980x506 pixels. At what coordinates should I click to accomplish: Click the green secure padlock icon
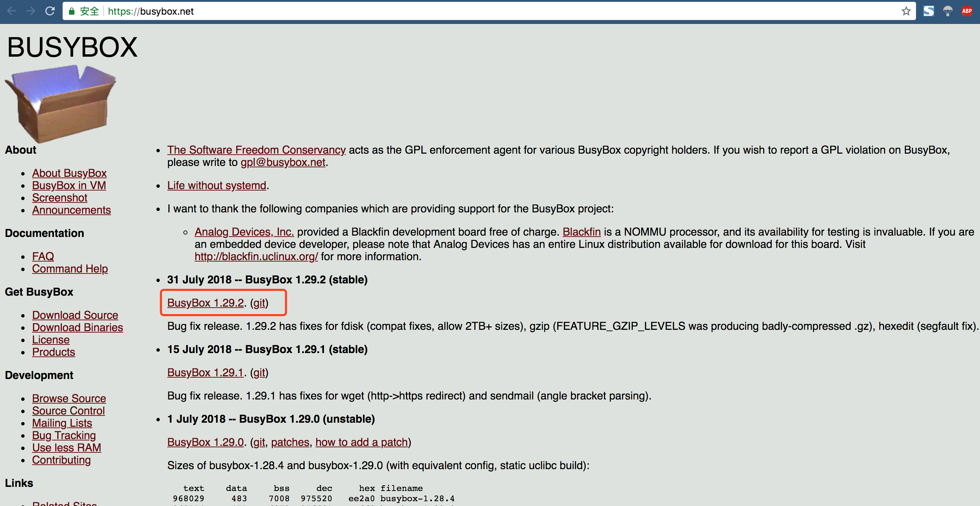click(x=71, y=11)
